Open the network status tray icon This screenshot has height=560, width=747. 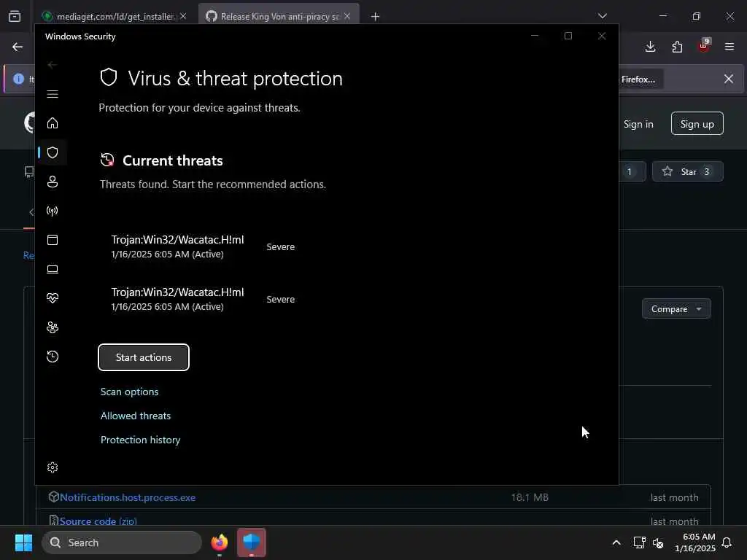point(639,542)
